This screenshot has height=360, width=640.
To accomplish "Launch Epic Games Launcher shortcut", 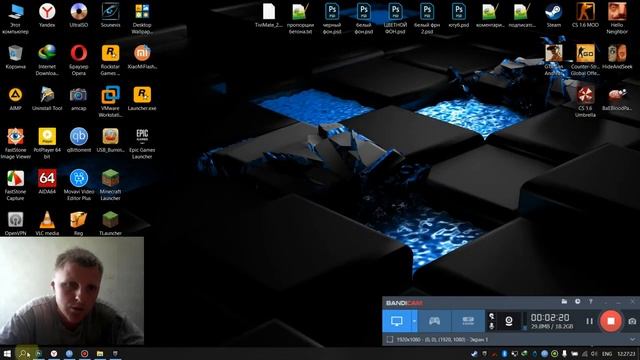I will tap(142, 144).
